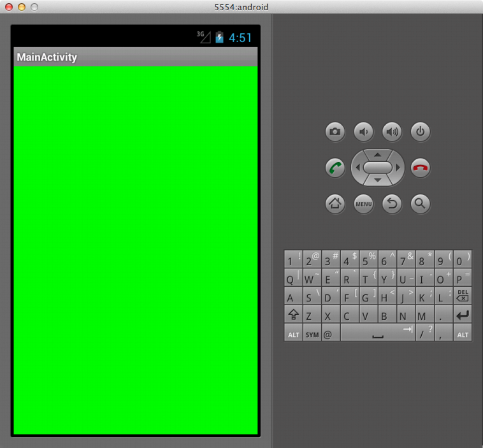
Task: Click the Shift key on keyboard
Action: 293,314
